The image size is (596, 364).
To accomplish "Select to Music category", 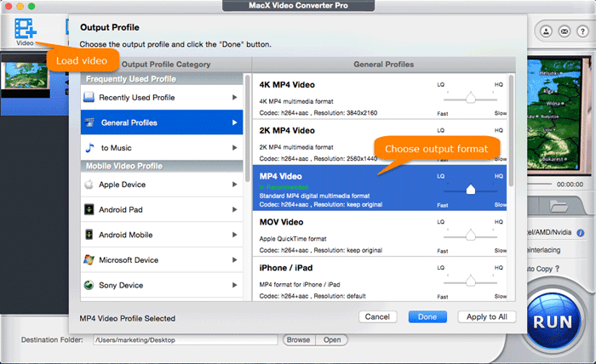I will coord(162,148).
